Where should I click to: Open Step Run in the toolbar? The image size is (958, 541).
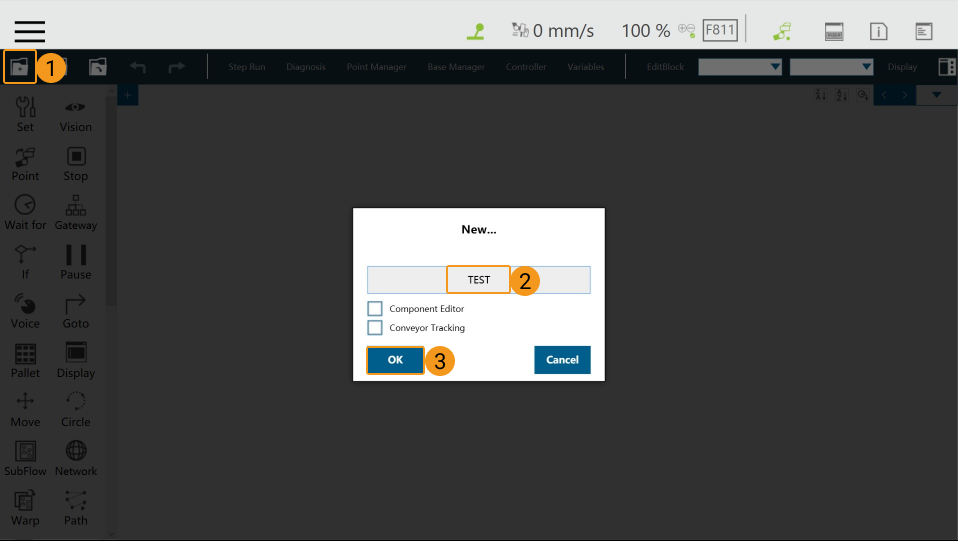click(247, 67)
